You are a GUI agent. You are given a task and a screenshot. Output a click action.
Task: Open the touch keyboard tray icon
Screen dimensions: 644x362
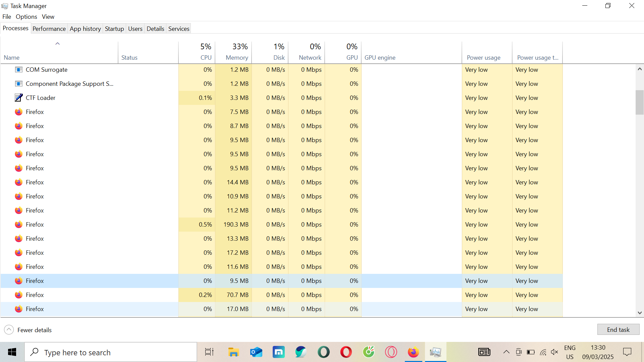click(x=484, y=352)
